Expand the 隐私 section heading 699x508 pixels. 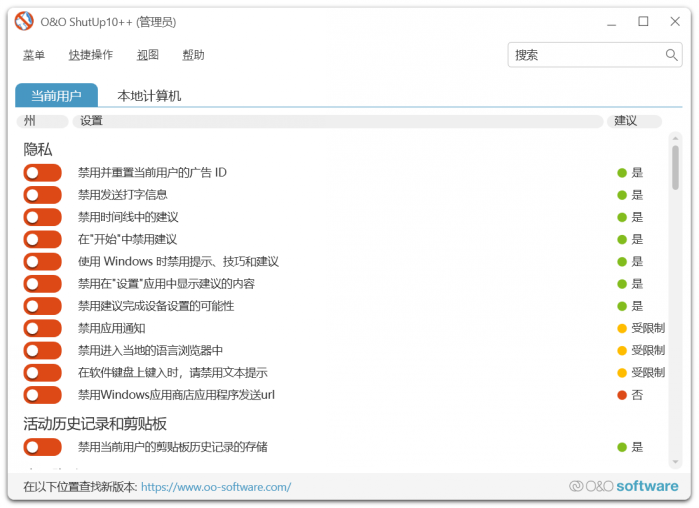38,149
